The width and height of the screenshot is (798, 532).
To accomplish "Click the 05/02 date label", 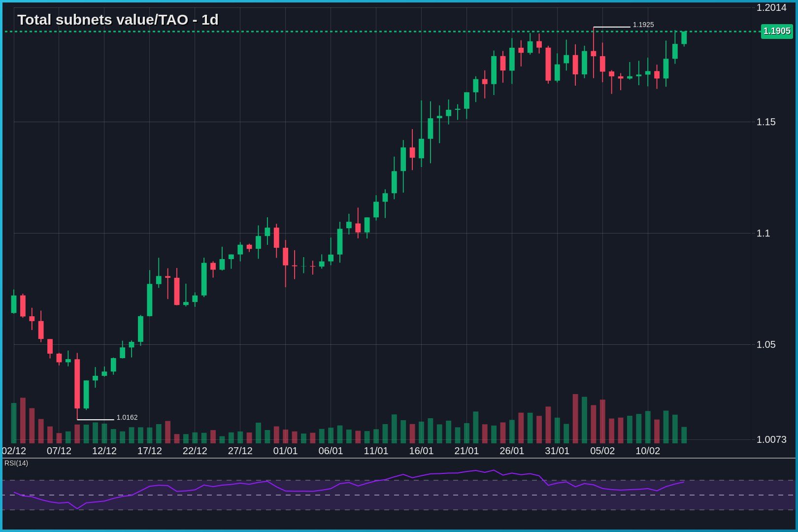I will pyautogui.click(x=603, y=451).
